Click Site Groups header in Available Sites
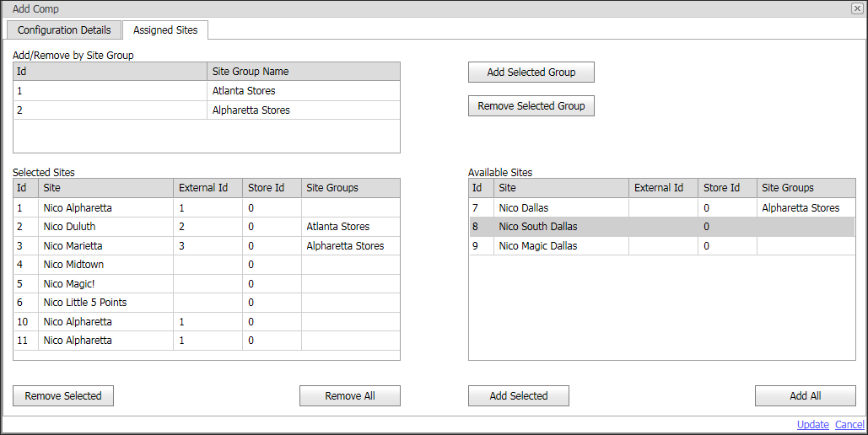 806,188
